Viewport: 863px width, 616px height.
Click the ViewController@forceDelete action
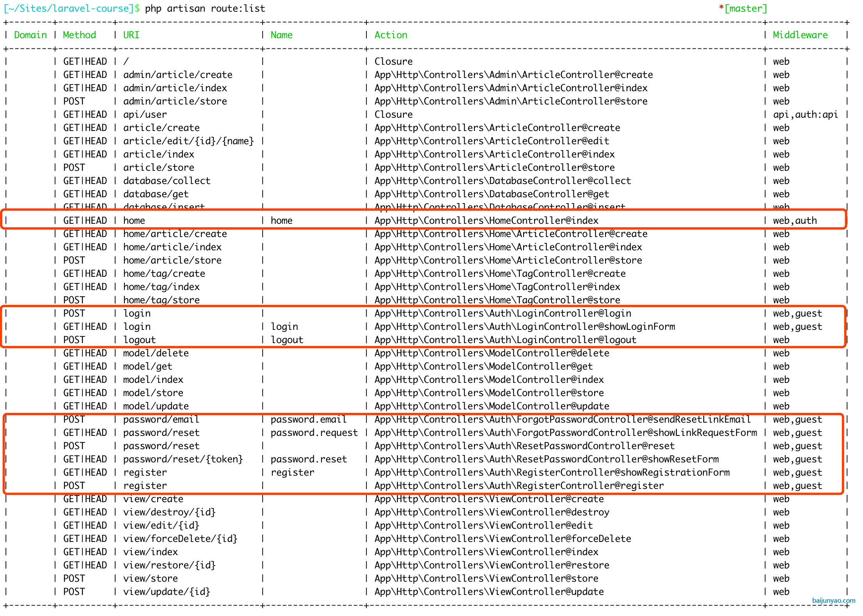(503, 539)
